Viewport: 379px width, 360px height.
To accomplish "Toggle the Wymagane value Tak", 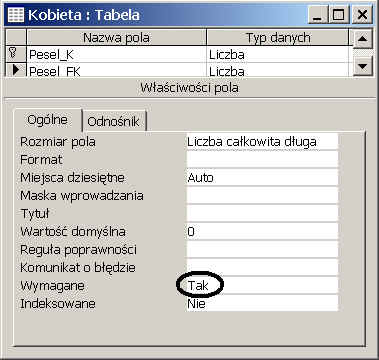I will coord(262,285).
